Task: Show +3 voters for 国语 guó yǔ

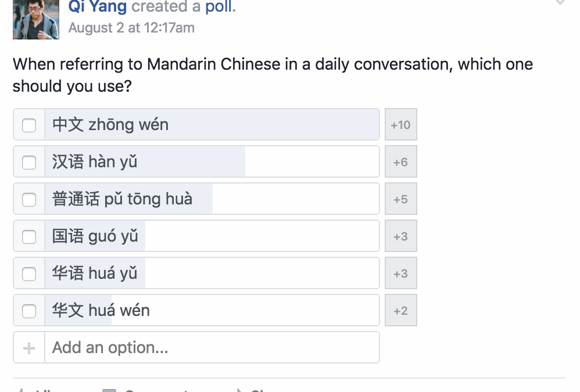Action: (x=400, y=236)
